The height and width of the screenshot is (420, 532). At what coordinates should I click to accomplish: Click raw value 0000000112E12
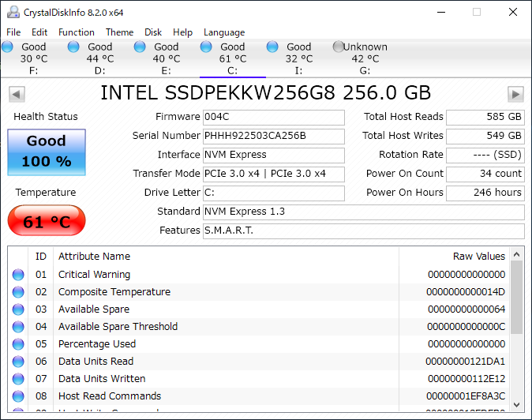tap(466, 379)
